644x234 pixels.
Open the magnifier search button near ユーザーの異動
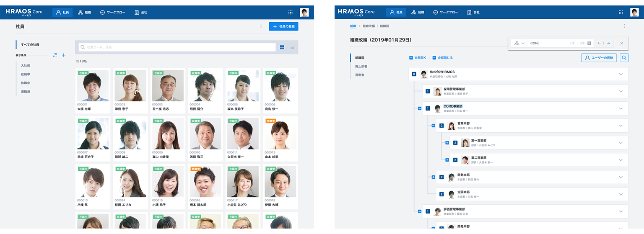pos(624,58)
